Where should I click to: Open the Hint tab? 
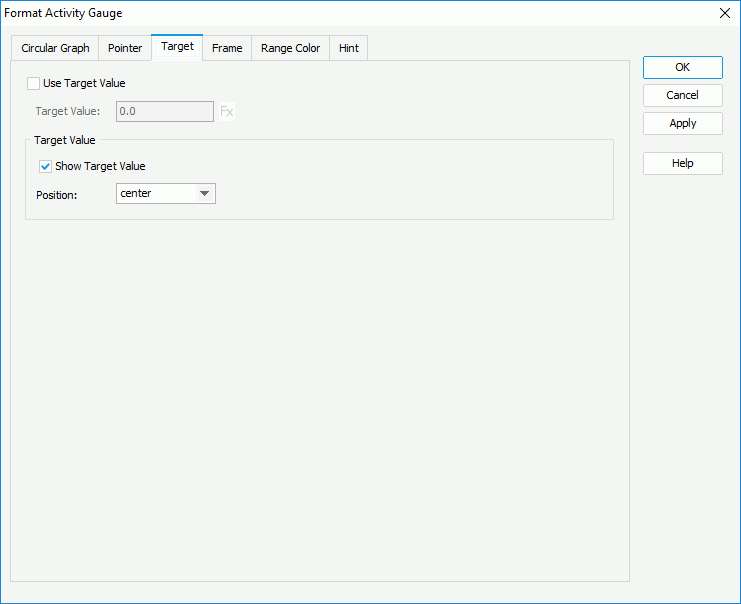(348, 48)
